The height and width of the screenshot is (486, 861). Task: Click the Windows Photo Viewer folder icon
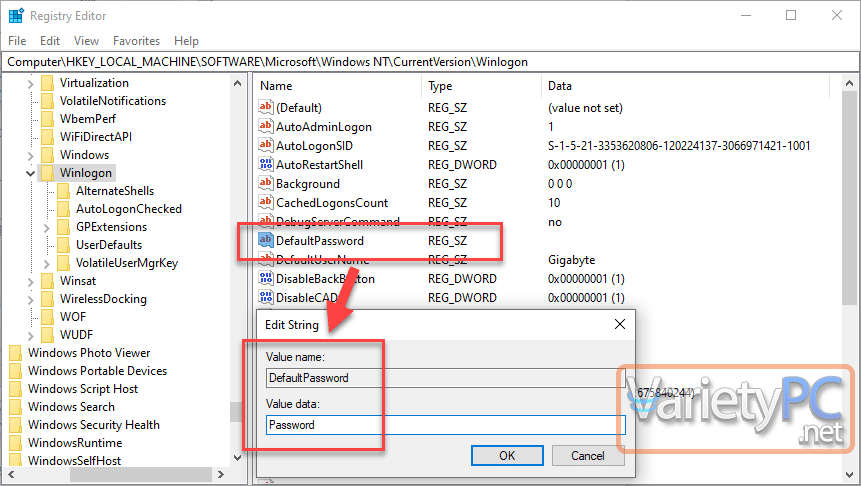click(16, 353)
